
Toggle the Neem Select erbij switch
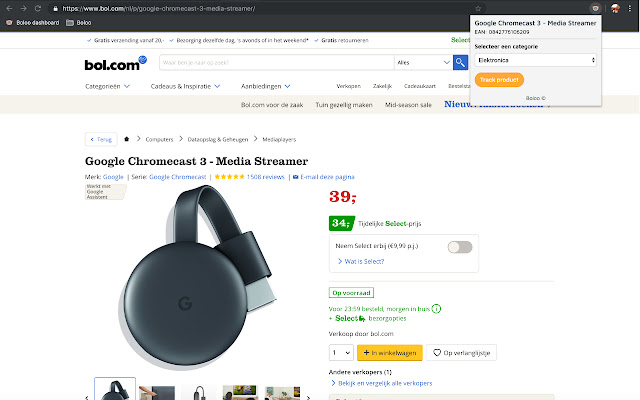460,247
